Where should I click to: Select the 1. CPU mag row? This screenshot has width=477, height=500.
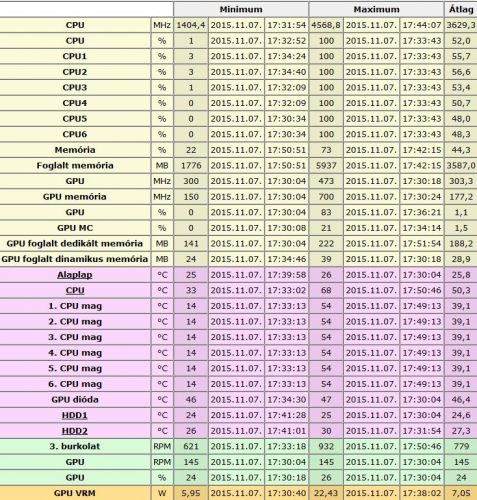238,306
